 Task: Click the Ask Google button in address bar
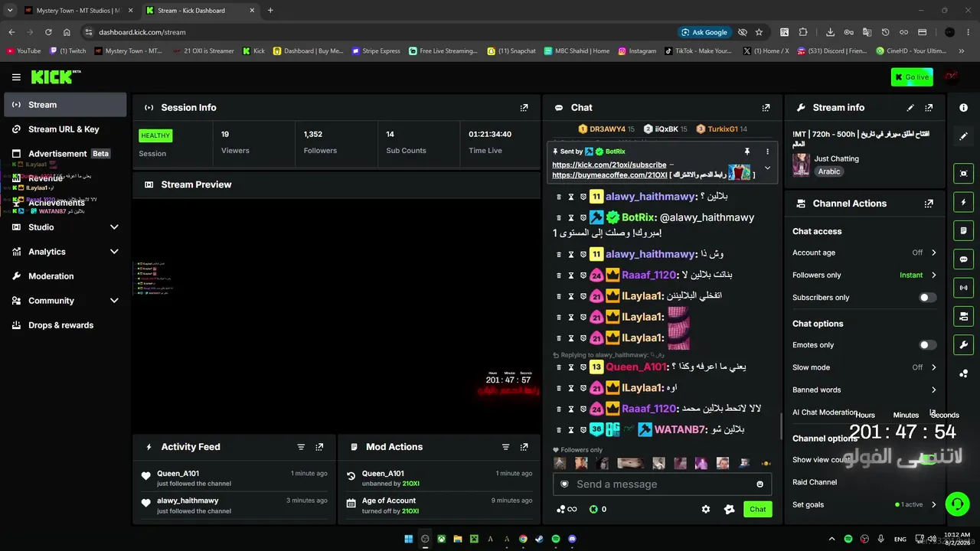pyautogui.click(x=704, y=32)
